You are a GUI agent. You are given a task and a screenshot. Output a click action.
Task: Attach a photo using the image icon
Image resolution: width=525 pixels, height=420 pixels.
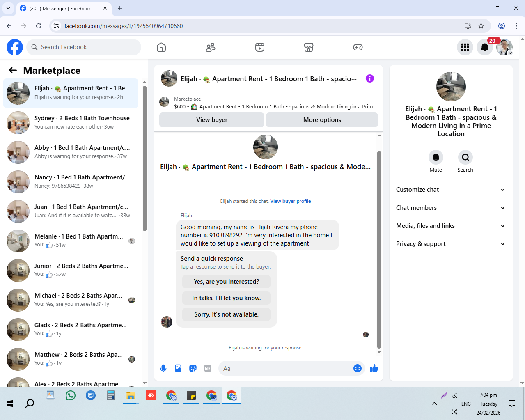pyautogui.click(x=178, y=368)
